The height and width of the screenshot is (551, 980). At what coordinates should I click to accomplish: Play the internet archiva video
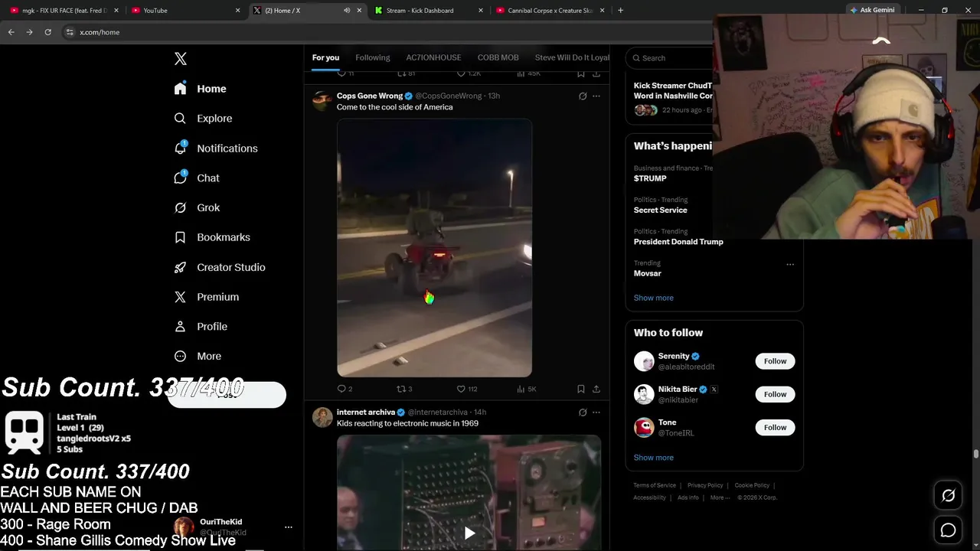(x=469, y=533)
